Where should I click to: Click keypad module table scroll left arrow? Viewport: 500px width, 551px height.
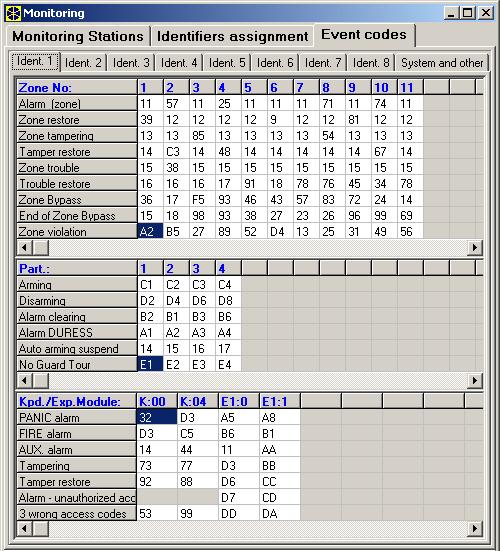click(x=24, y=528)
